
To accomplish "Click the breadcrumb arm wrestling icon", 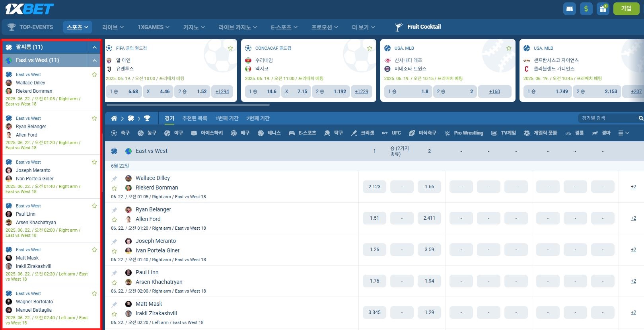I will pyautogui.click(x=131, y=118).
